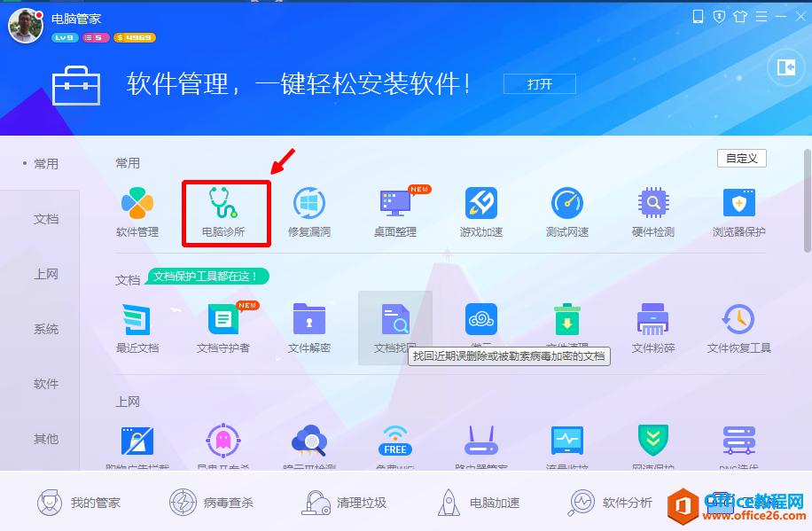The image size is (812, 531).
Task: Click the 自定义 button
Action: pos(742,159)
